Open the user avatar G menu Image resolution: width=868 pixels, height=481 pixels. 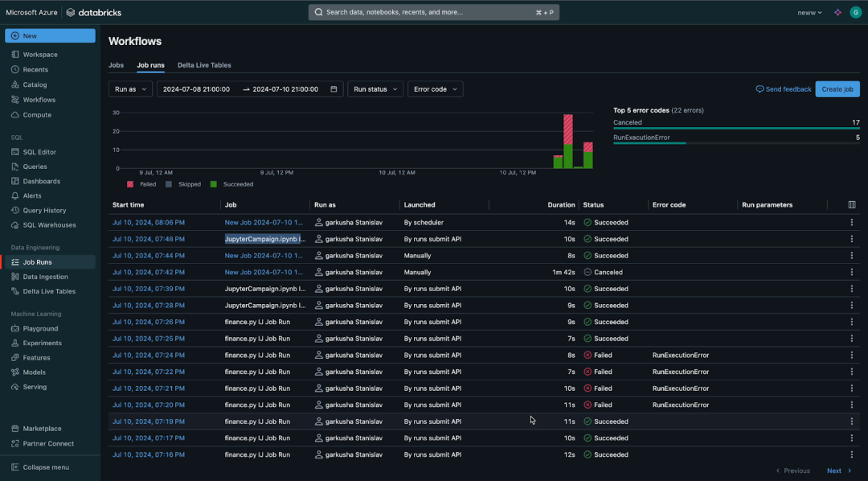[855, 12]
